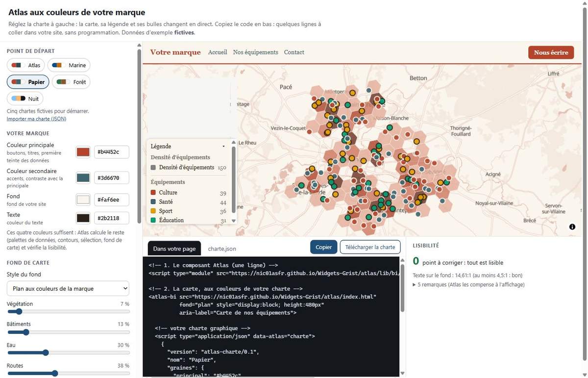Click the Brécé label on map
Image resolution: width=588 pixels, height=378 pixels.
pos(529,221)
